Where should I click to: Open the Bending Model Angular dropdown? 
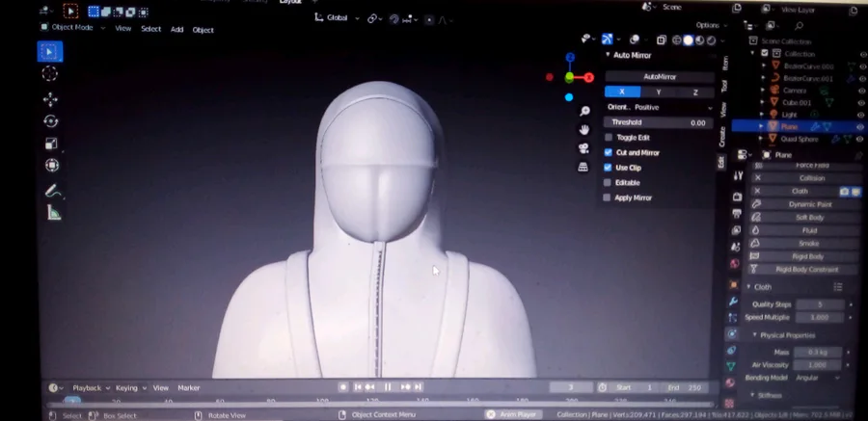coord(818,378)
